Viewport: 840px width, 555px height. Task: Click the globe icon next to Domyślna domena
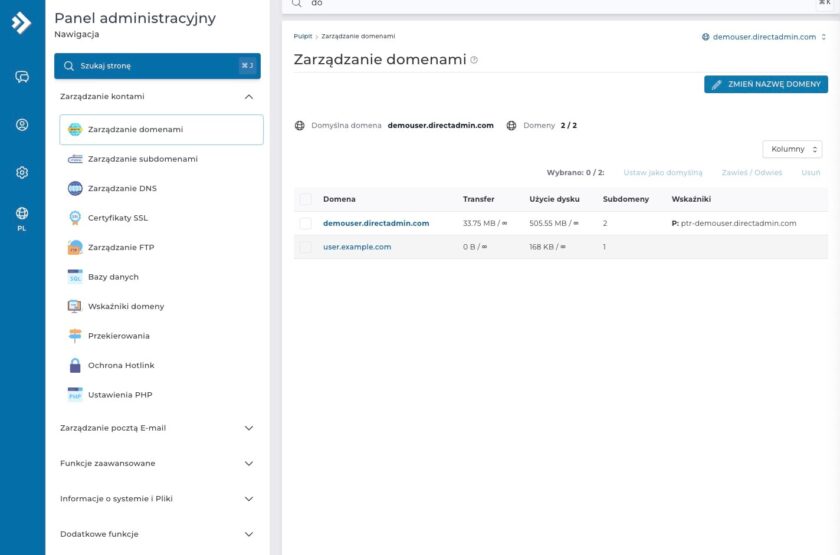(x=300, y=125)
